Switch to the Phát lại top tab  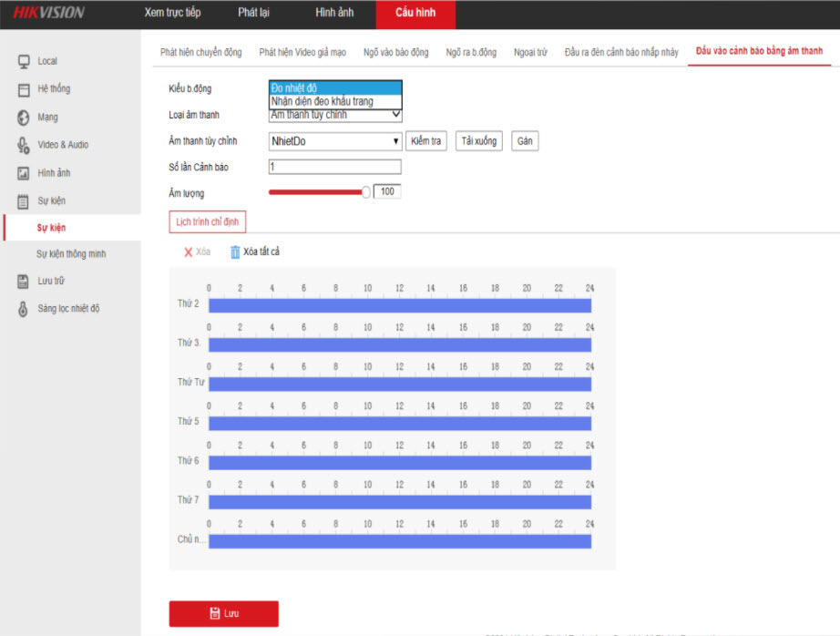click(x=253, y=13)
